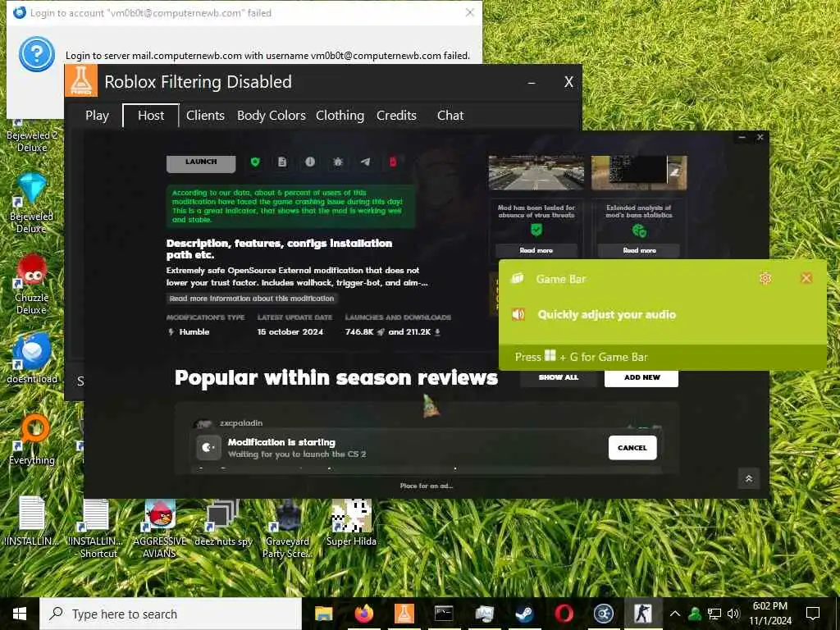Open the Chat tab

pyautogui.click(x=450, y=115)
